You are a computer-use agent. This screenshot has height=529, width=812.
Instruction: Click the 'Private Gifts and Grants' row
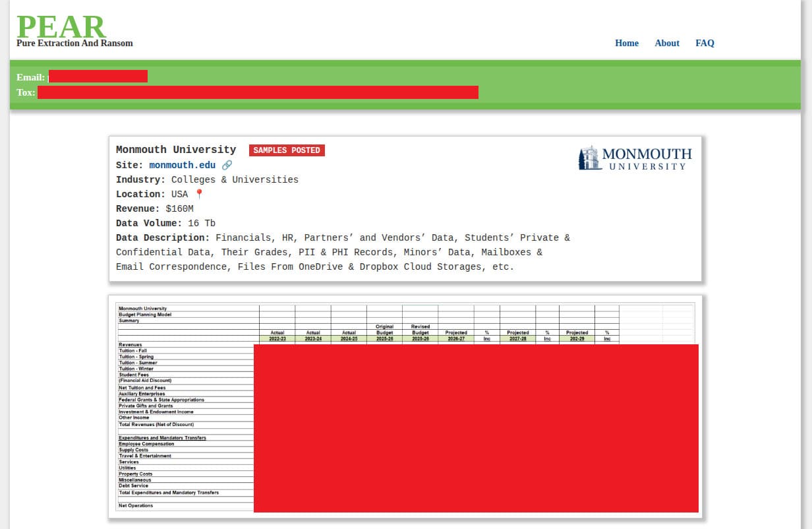point(146,406)
